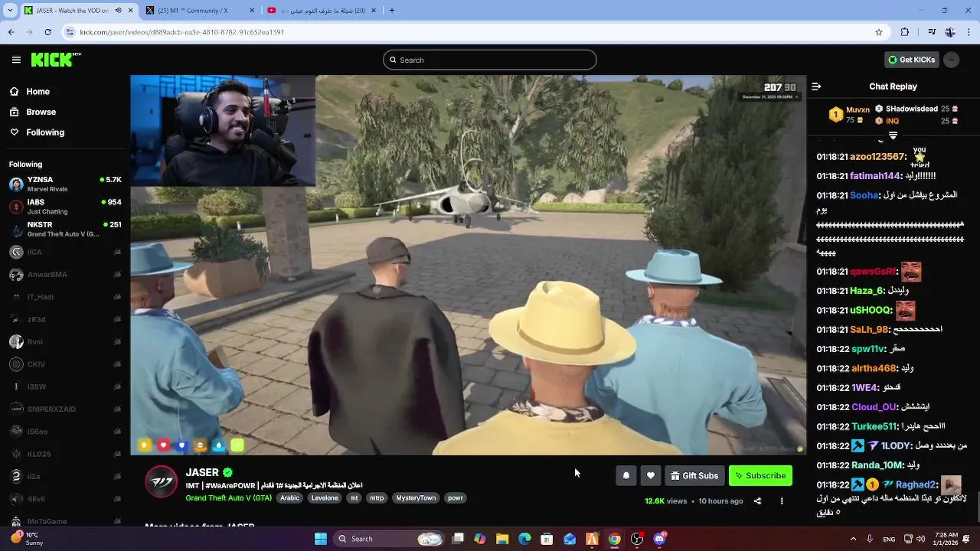The width and height of the screenshot is (980, 551).
Task: Open Discord from taskbar
Action: [x=659, y=539]
